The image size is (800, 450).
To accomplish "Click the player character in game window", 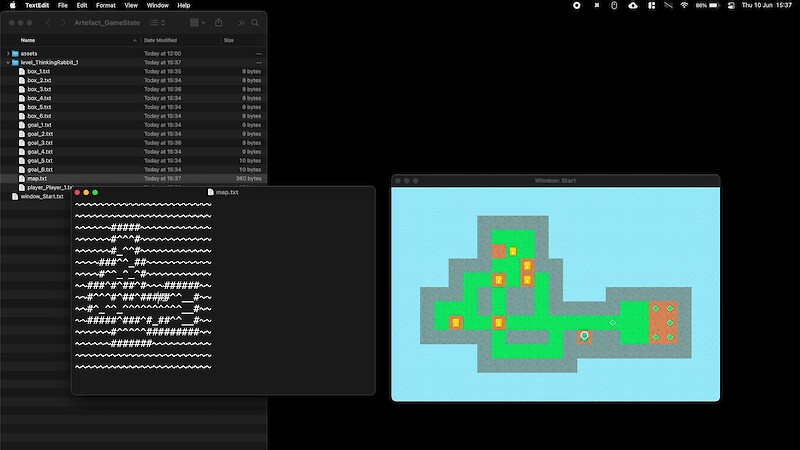I will pos(584,336).
